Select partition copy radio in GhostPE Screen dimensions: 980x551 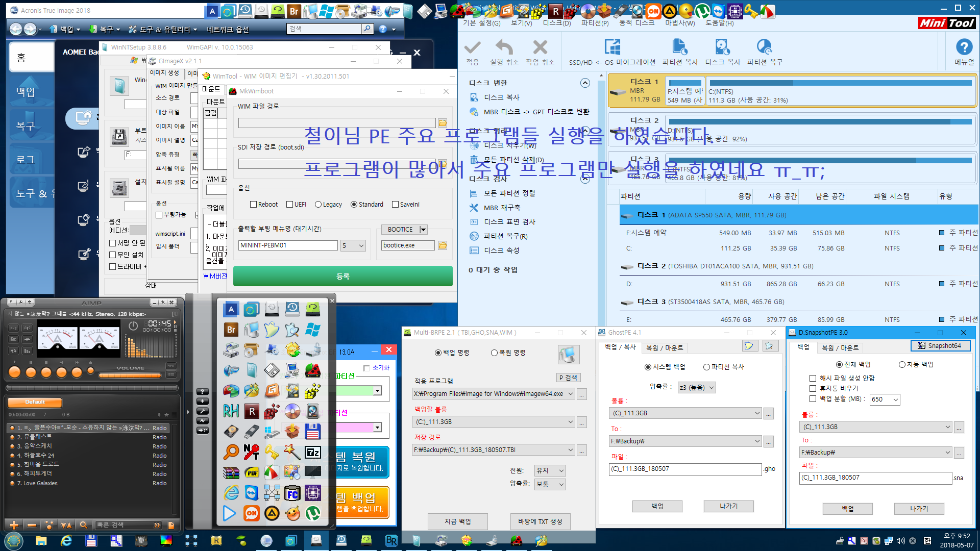pos(723,367)
